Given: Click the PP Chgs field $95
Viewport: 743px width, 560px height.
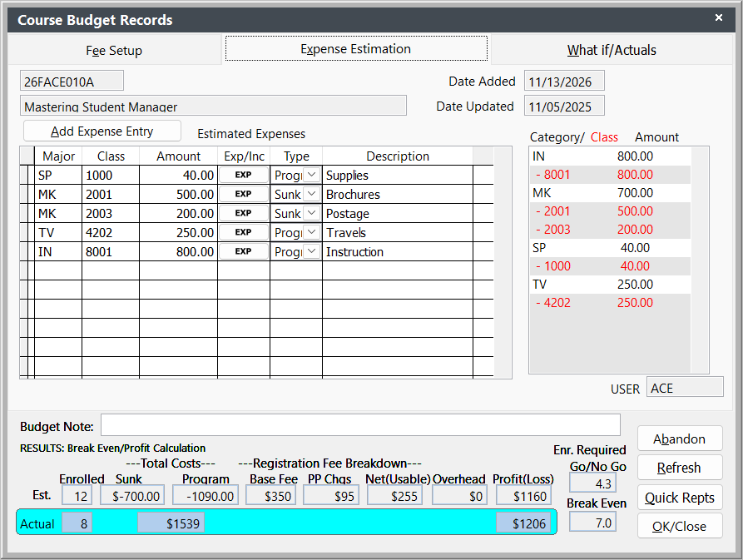Looking at the screenshot, I should pos(331,496).
